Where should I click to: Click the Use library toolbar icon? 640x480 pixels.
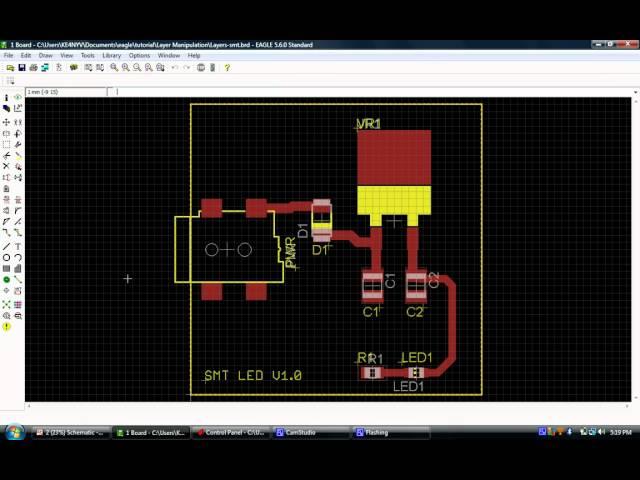point(74,68)
